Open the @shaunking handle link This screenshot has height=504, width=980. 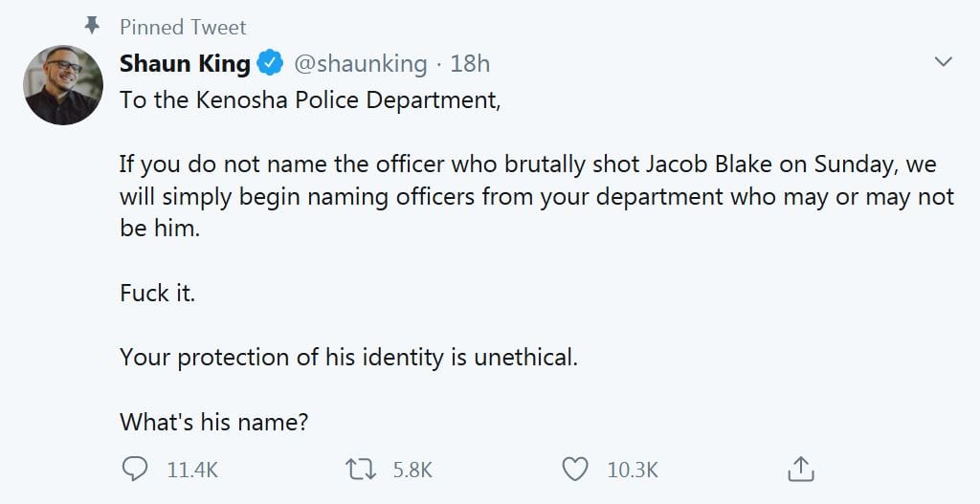pos(360,64)
